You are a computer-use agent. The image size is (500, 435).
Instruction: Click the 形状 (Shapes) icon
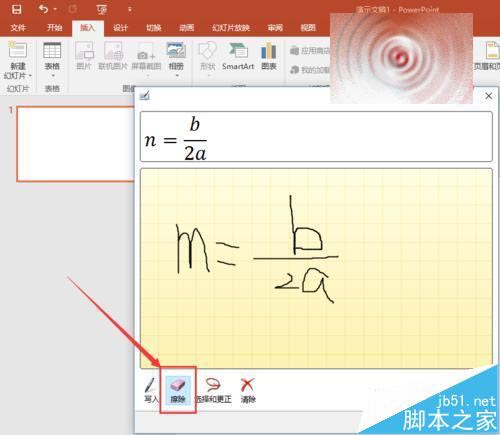point(207,51)
